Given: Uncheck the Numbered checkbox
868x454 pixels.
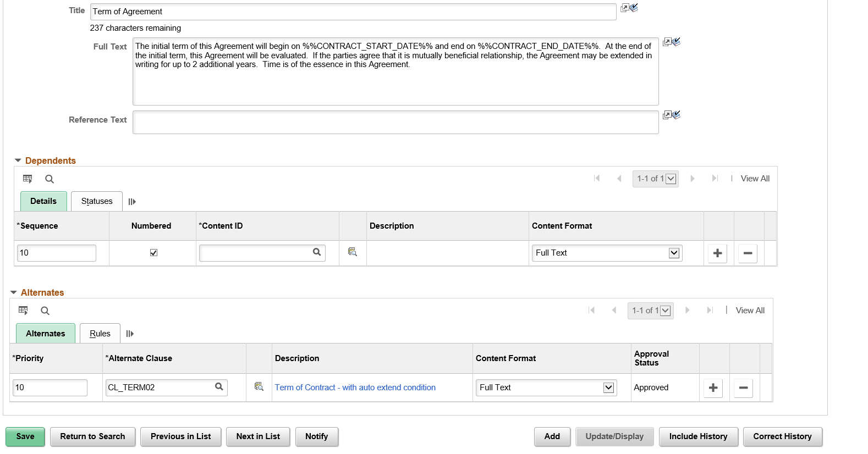Looking at the screenshot, I should (x=153, y=253).
